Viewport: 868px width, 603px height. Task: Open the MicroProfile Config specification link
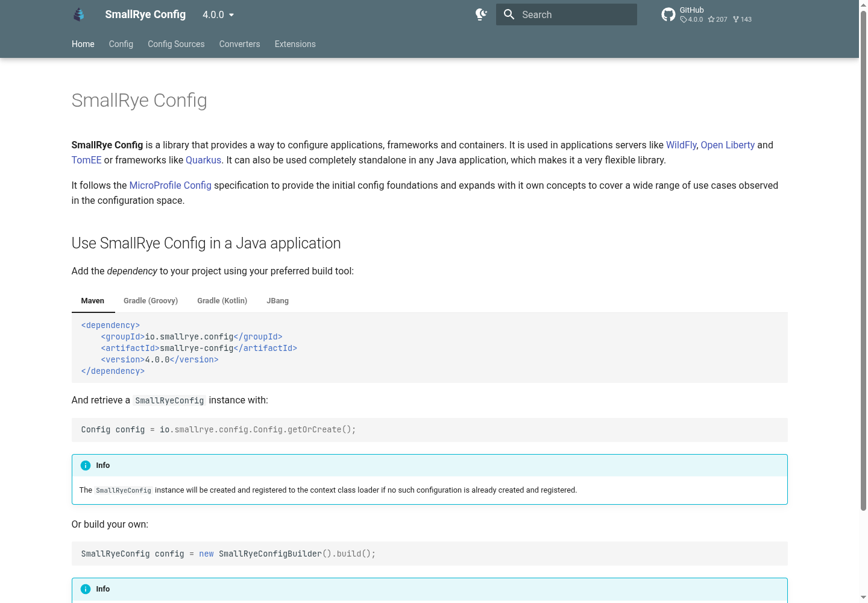(171, 185)
